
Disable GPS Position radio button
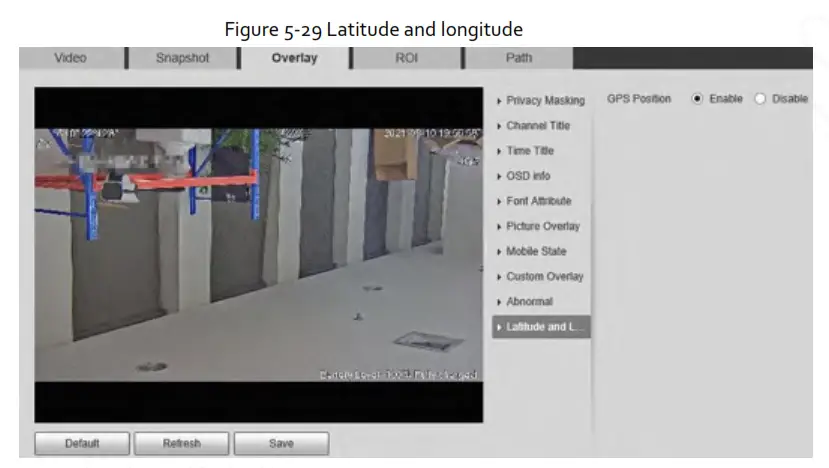[x=760, y=99]
